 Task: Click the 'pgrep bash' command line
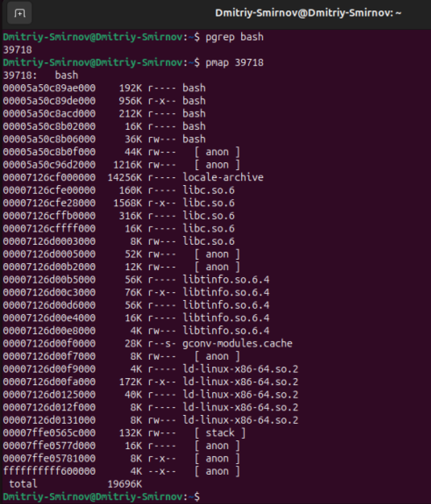click(x=133, y=37)
